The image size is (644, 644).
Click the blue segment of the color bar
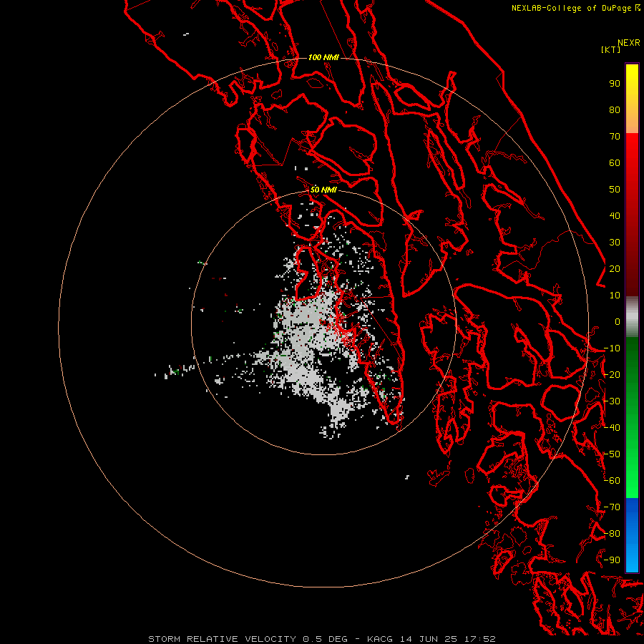[632, 535]
